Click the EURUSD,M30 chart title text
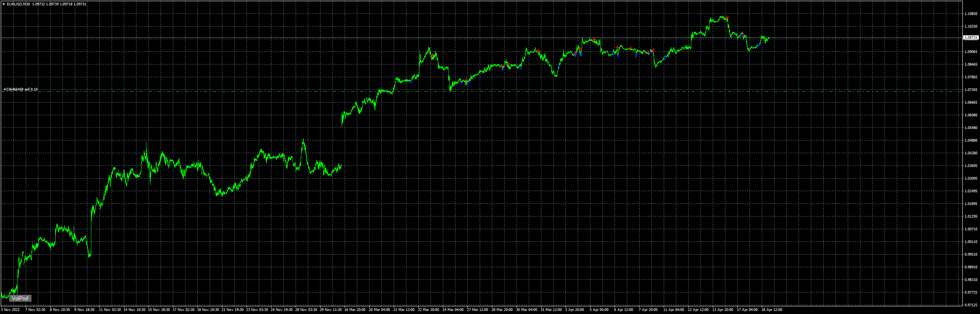 coord(18,4)
